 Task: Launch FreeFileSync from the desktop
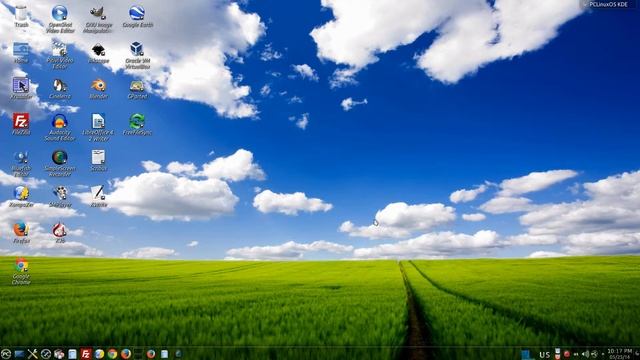pos(137,124)
